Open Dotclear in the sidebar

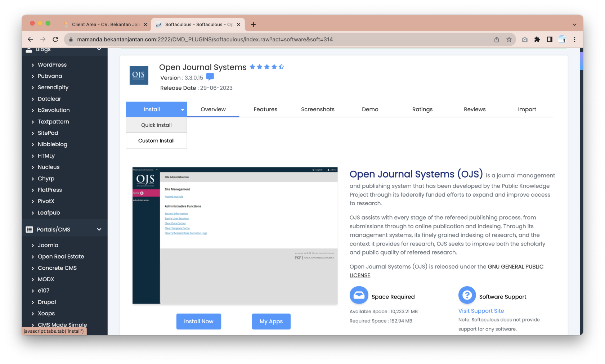click(49, 99)
